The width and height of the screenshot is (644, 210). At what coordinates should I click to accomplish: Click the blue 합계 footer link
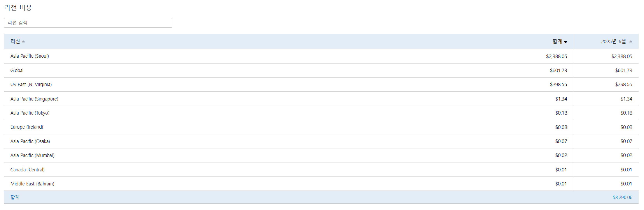tap(15, 197)
